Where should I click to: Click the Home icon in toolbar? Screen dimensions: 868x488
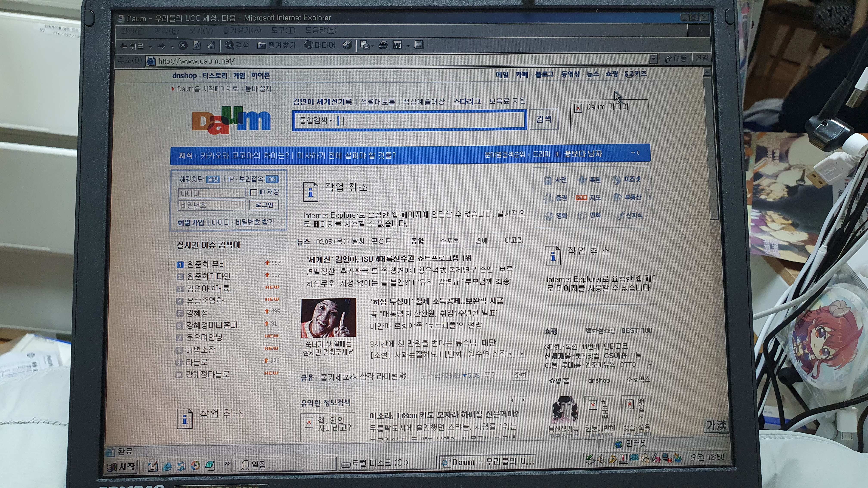[211, 45]
